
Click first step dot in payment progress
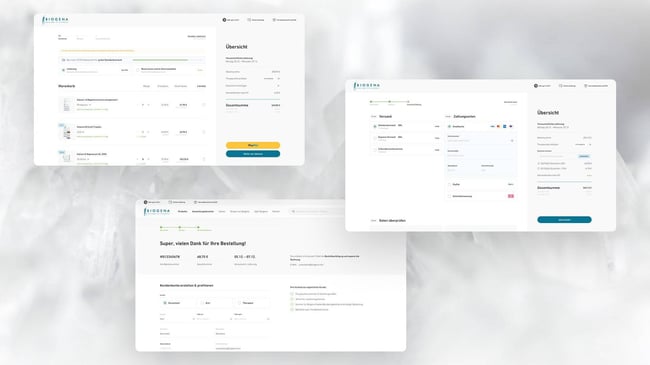click(371, 102)
